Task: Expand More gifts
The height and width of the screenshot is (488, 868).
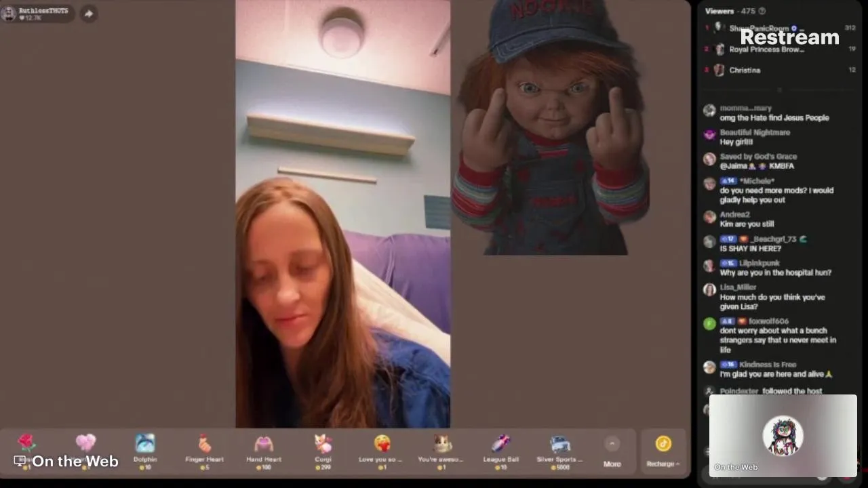Action: pyautogui.click(x=612, y=452)
